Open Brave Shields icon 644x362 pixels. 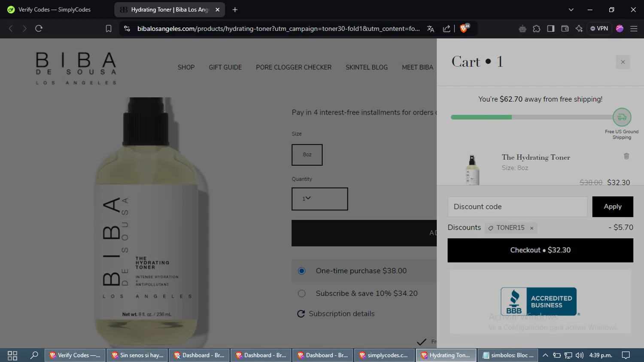464,28
